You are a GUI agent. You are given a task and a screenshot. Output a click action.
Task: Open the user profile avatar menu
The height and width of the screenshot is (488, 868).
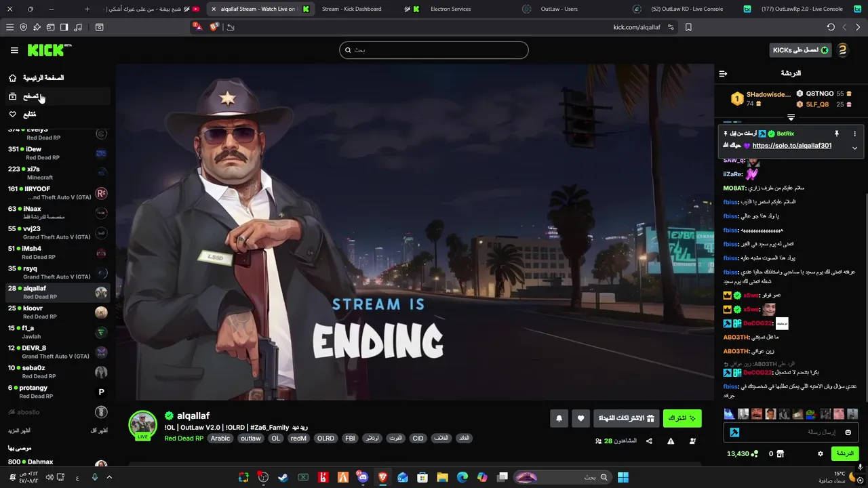click(x=842, y=50)
